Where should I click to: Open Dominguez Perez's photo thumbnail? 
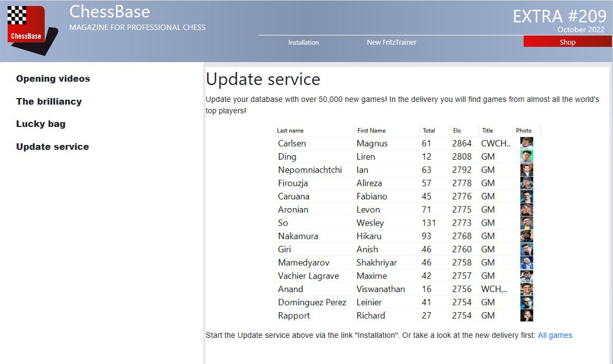click(526, 302)
